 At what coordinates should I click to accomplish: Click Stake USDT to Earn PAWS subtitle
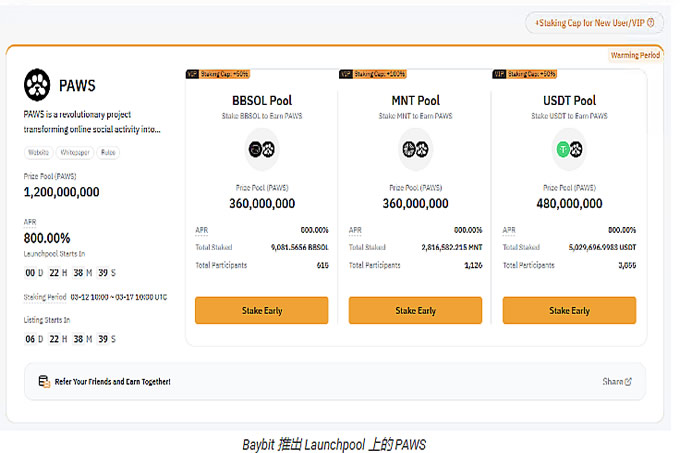coord(569,116)
